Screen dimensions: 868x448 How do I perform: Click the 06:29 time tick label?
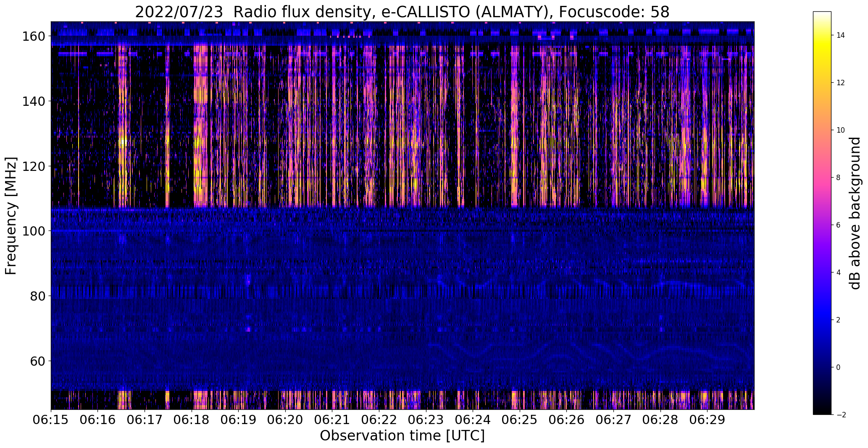(708, 420)
